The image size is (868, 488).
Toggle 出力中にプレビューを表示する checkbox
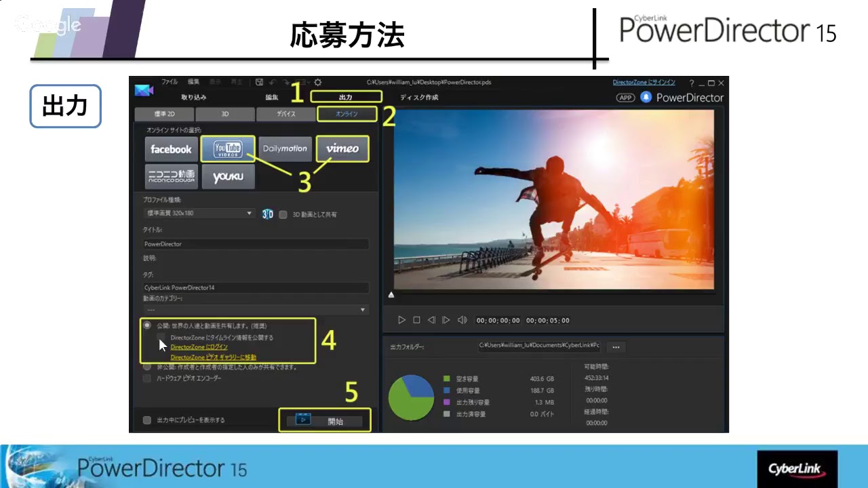[x=147, y=420]
